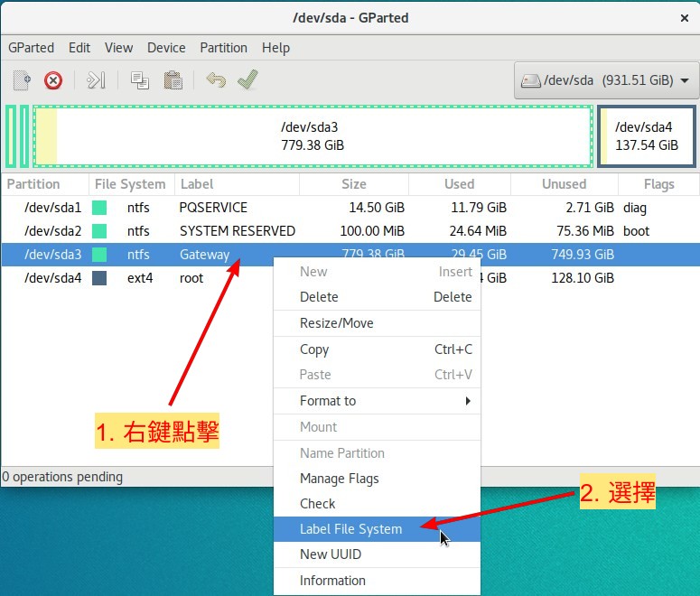The image size is (700, 596).
Task: Select Label File System from context menu
Action: [x=350, y=529]
